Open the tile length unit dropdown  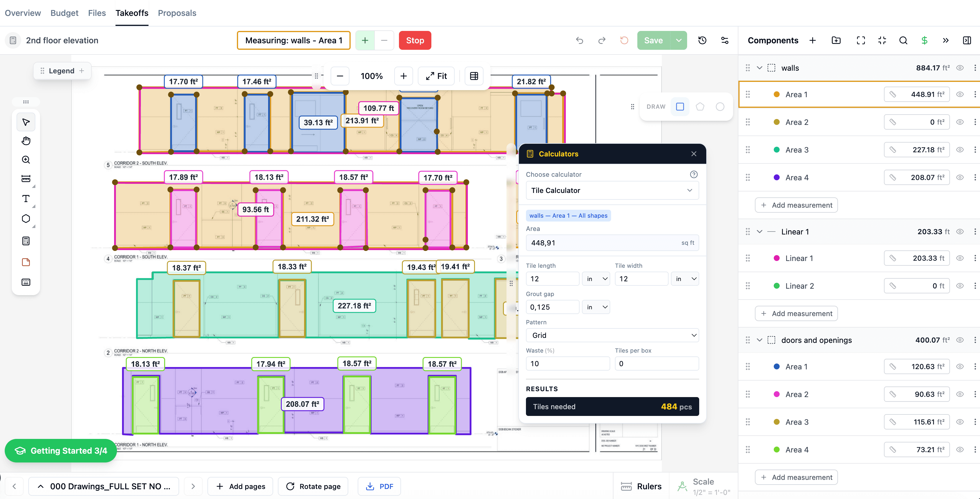tap(596, 279)
